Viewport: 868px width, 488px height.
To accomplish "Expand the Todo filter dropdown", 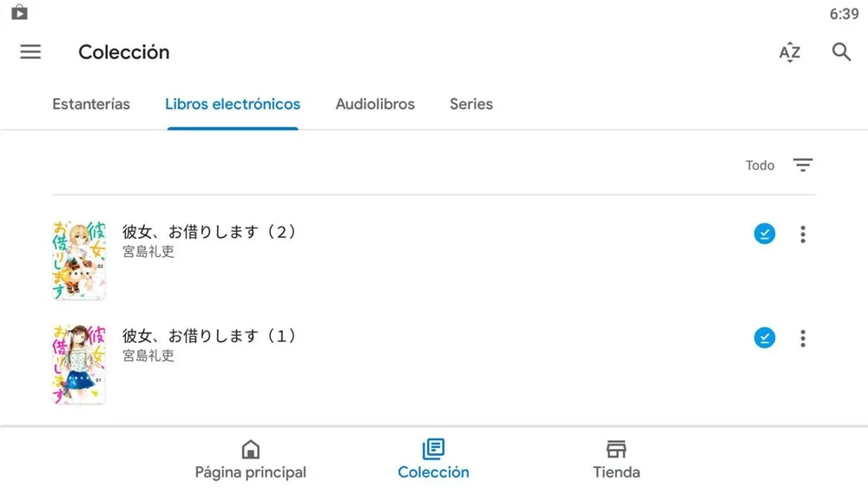I will point(759,165).
